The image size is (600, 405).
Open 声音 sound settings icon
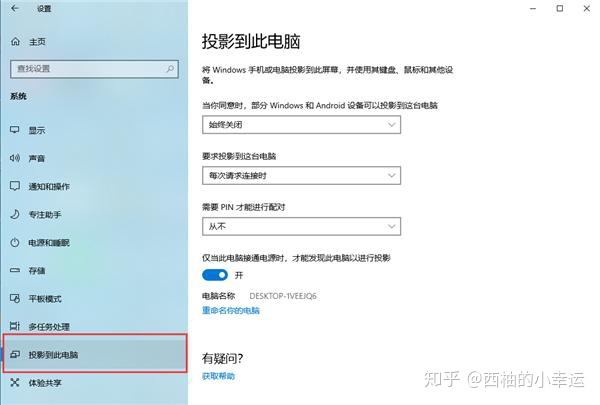15,158
